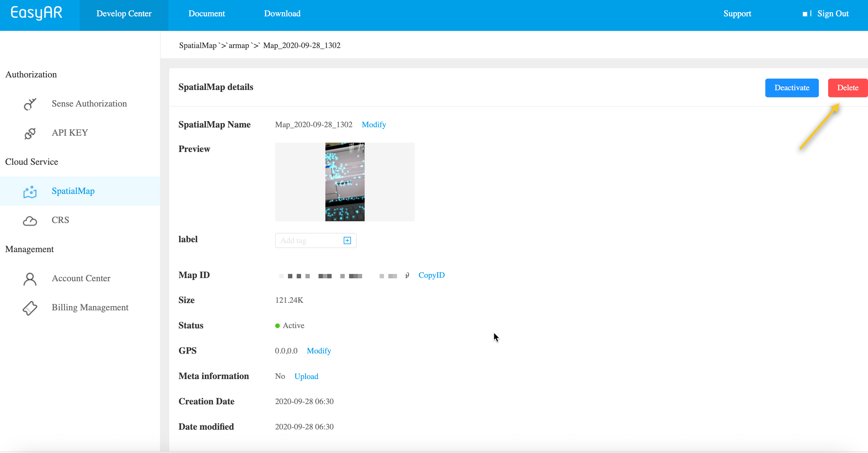Click the Billing Management ticket icon
This screenshot has height=453, width=868.
tap(30, 308)
